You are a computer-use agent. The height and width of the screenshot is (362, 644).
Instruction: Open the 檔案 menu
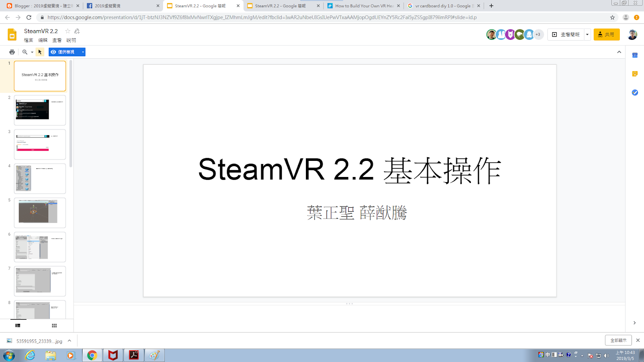pos(29,40)
